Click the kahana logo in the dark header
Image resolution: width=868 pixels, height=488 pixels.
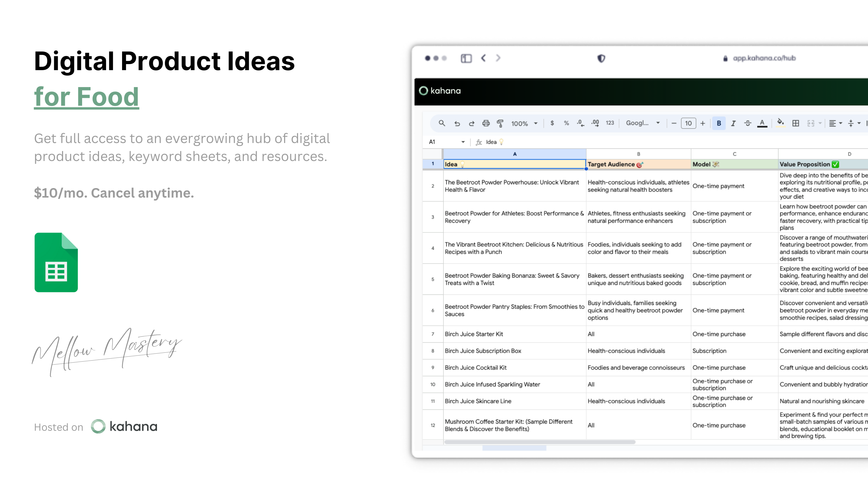[440, 91]
